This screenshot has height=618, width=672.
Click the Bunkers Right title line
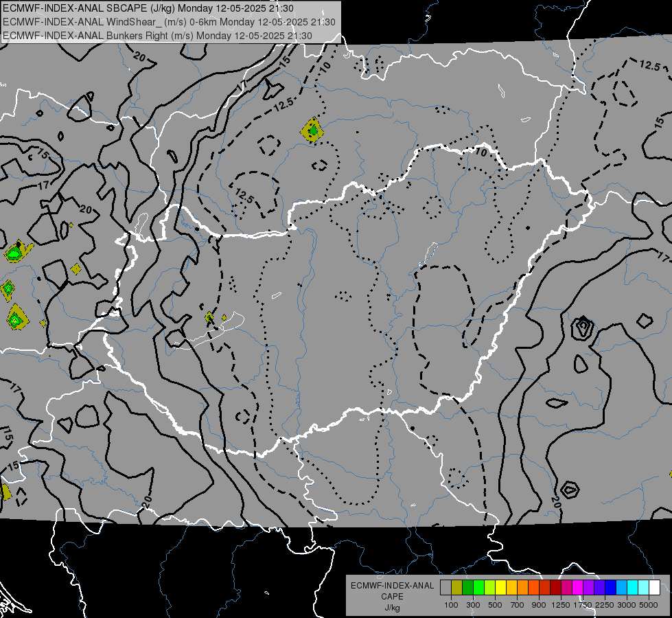click(157, 36)
